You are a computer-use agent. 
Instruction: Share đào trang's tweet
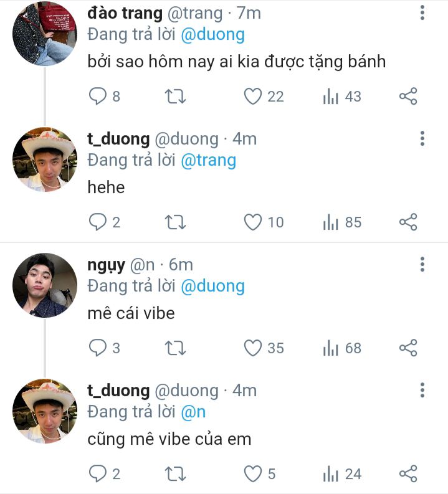[408, 97]
